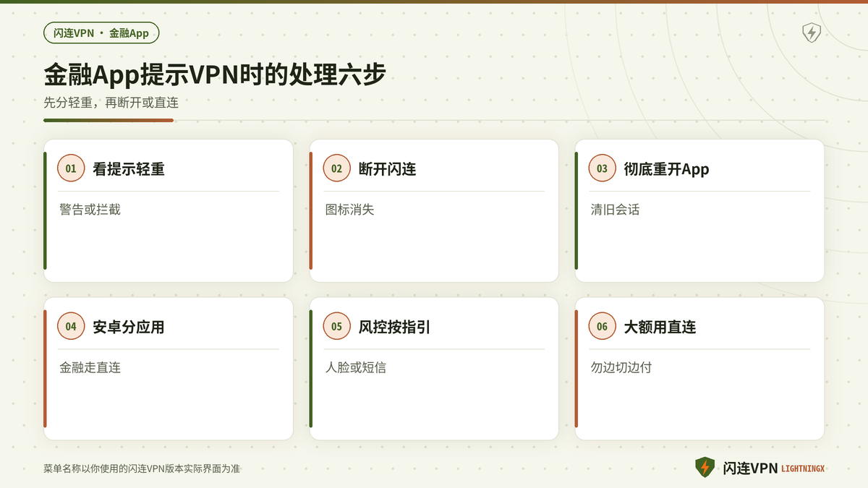The height and width of the screenshot is (488, 868).
Task: Click the shield lightning icon at top right
Action: 812,33
